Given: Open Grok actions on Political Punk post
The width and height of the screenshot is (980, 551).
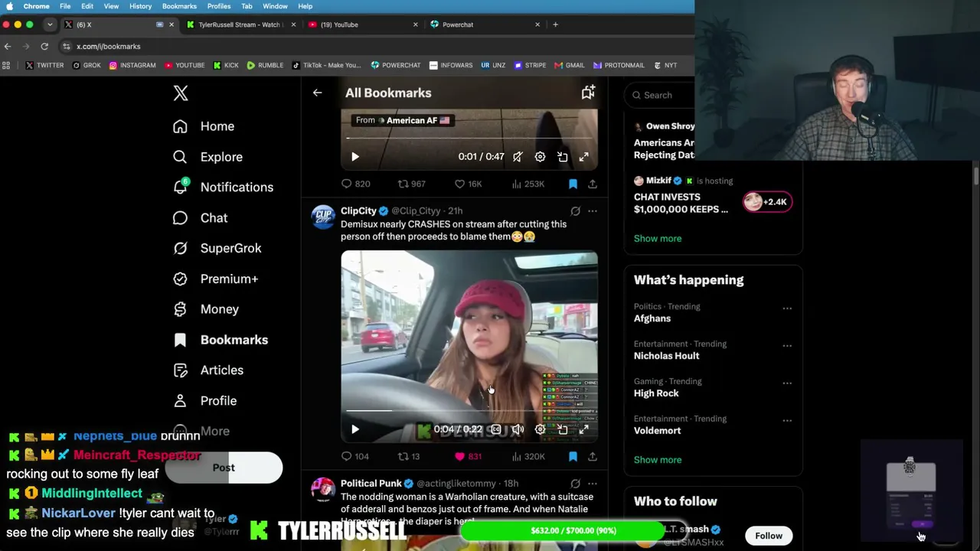Looking at the screenshot, I should point(575,484).
